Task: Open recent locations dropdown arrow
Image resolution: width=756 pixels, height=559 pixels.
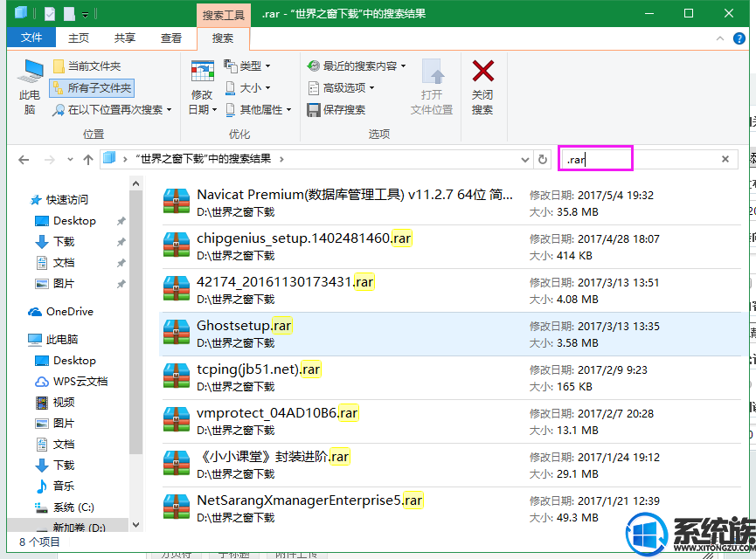Action: (70, 160)
